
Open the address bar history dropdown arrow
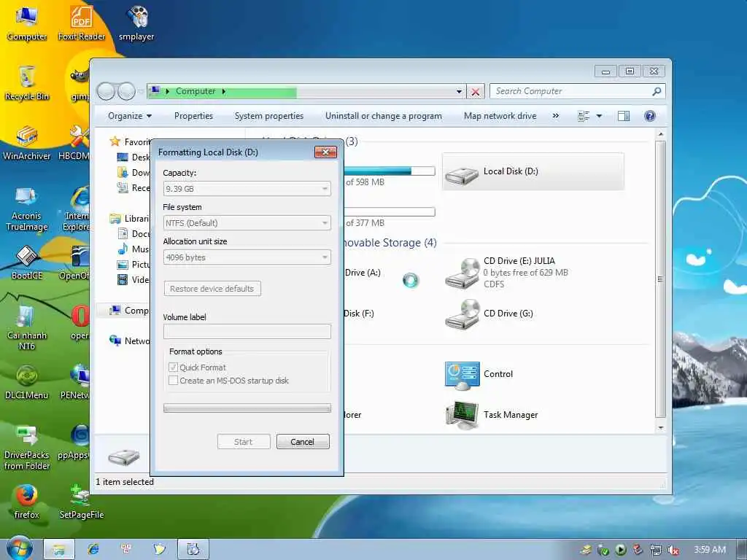click(459, 91)
